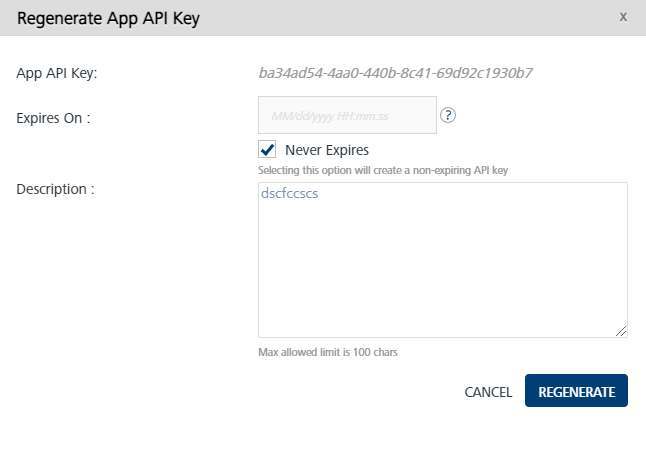Click the ba34ad54 API key value

pos(395,73)
